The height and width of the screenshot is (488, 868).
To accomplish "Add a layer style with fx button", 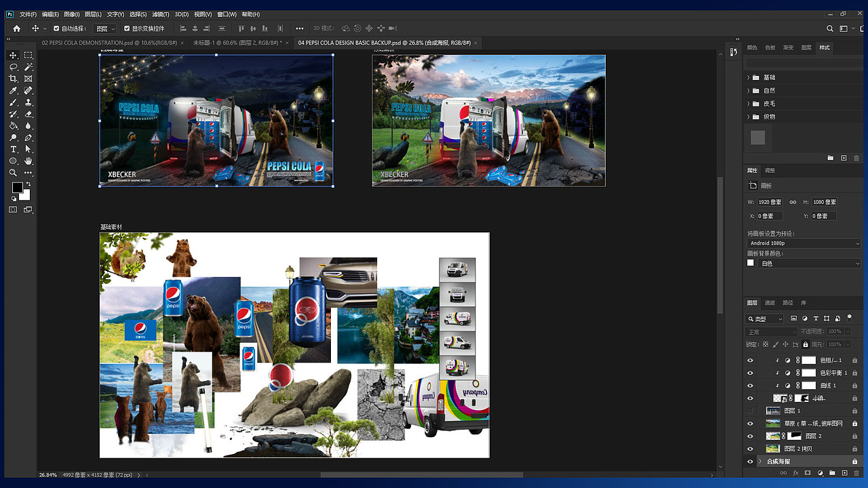I will (796, 472).
